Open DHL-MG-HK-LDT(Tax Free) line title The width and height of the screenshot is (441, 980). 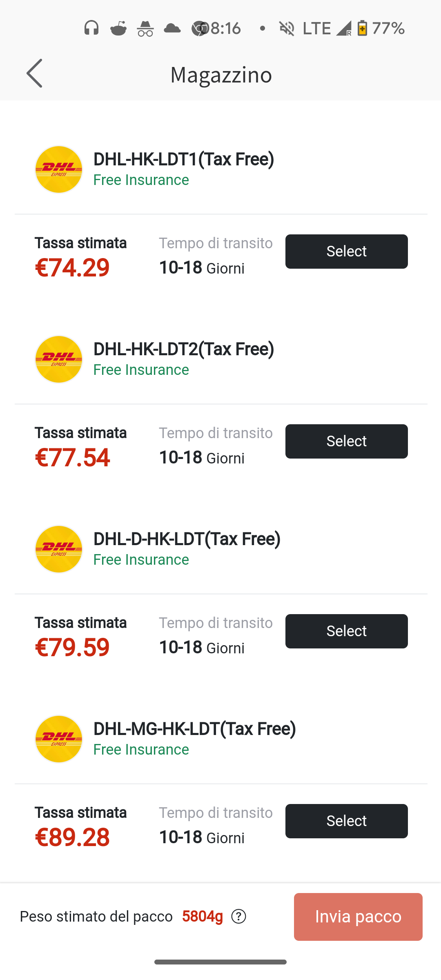(195, 729)
